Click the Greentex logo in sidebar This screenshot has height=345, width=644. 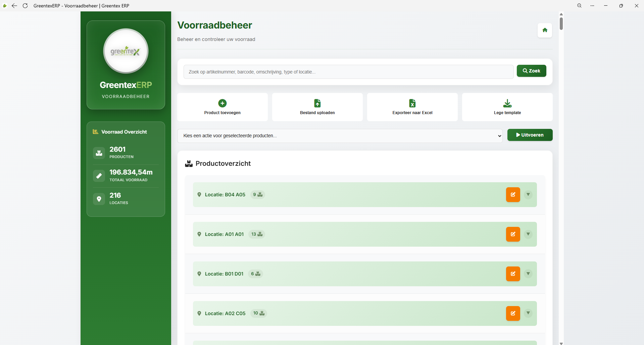click(x=126, y=51)
